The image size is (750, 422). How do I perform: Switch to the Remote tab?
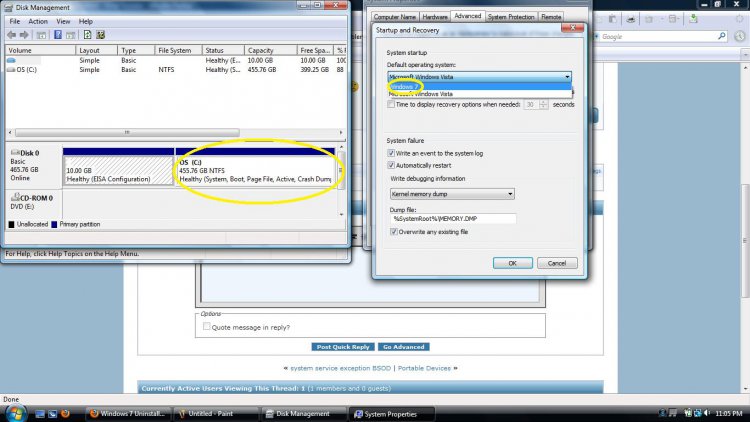[551, 17]
